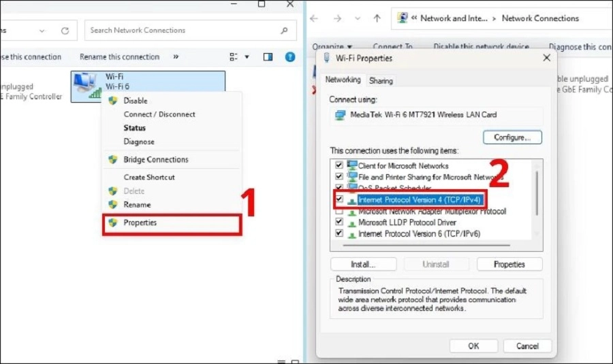613x364 pixels.
Task: Open the view options dropdown arrow
Action: (247, 57)
